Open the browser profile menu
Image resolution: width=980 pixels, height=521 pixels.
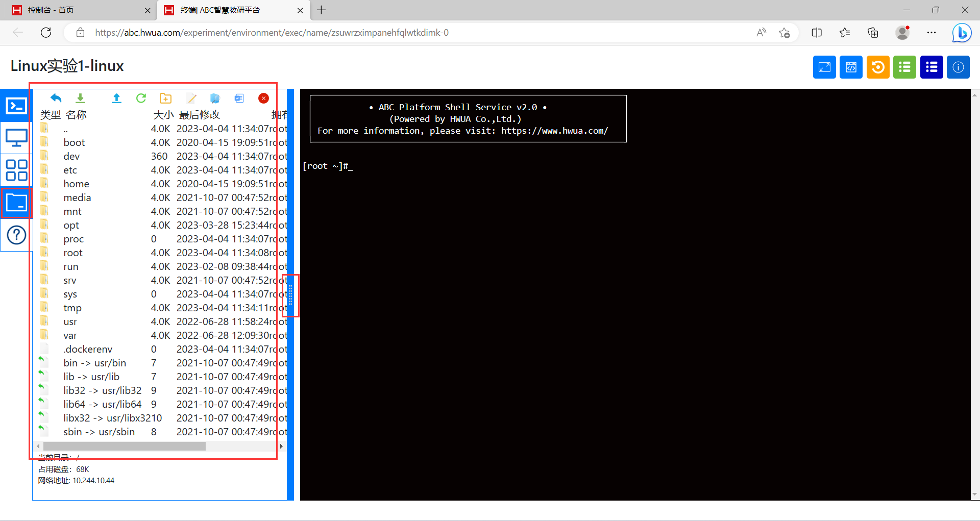[902, 33]
